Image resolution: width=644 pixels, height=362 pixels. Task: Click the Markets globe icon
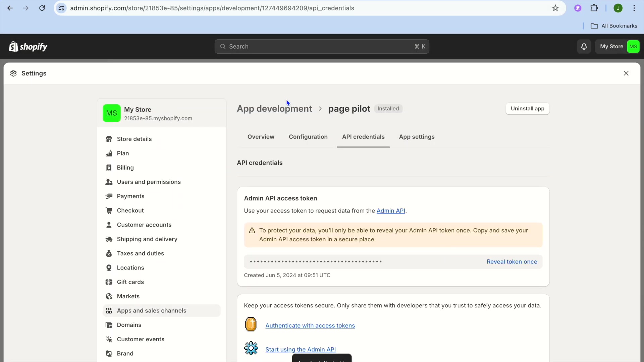109,296
